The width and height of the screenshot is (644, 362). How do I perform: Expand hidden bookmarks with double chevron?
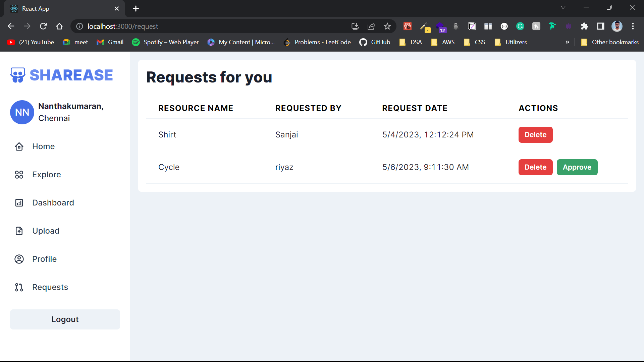click(x=567, y=42)
